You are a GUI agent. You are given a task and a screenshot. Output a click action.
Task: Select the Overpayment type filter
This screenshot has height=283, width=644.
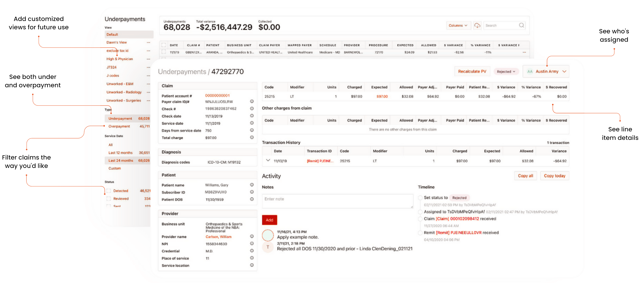(x=119, y=126)
